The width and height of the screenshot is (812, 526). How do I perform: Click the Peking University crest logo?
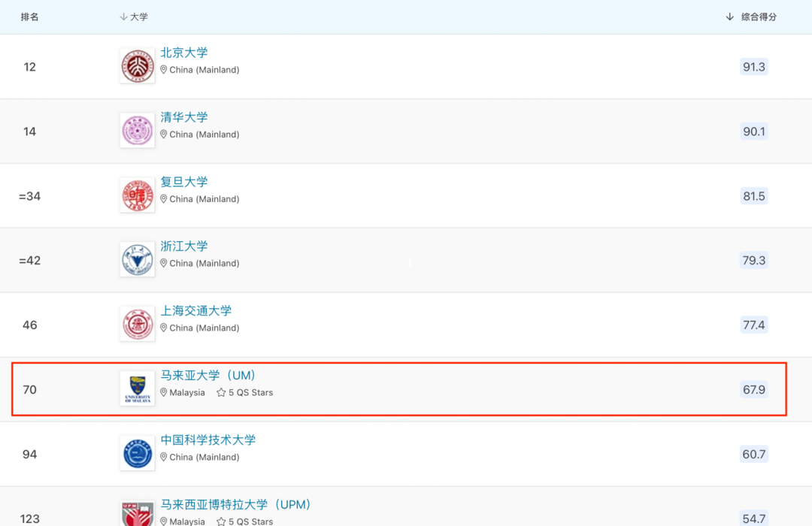(137, 65)
